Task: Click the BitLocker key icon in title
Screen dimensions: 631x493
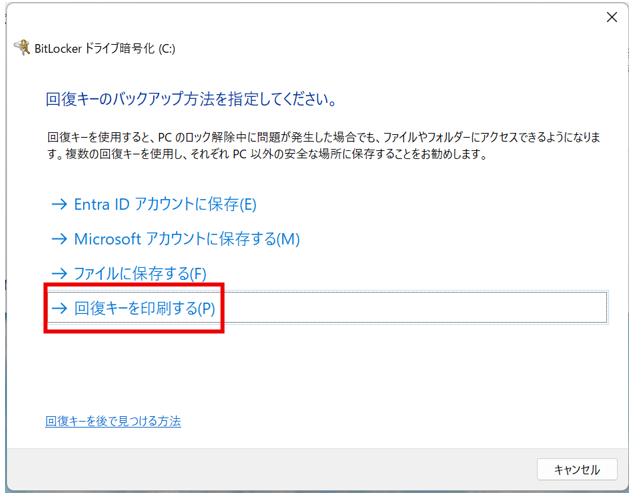Action: (22, 47)
